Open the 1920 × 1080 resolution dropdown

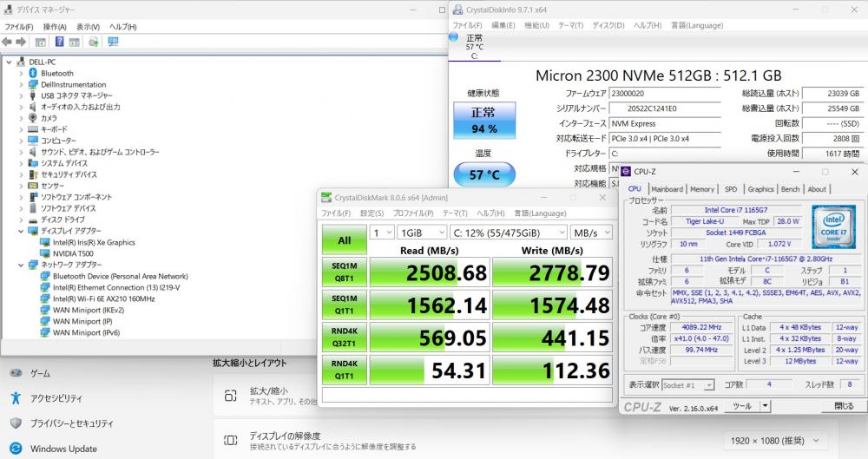tap(774, 441)
